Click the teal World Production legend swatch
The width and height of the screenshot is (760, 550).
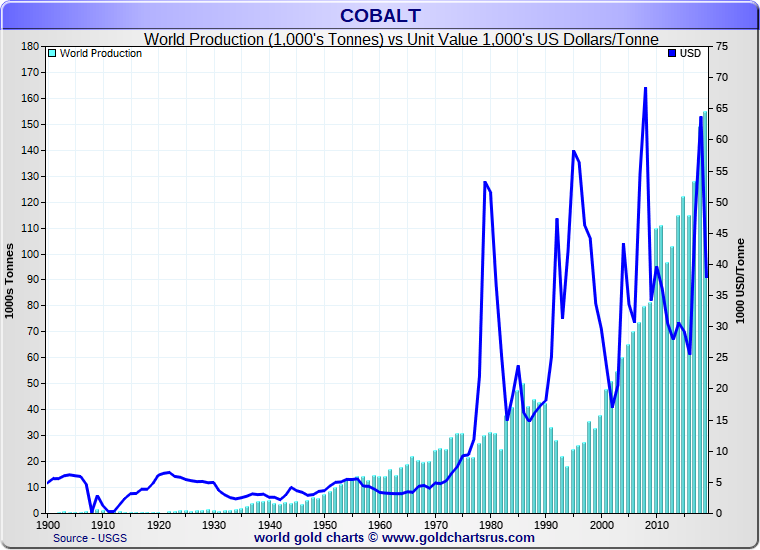click(x=52, y=53)
